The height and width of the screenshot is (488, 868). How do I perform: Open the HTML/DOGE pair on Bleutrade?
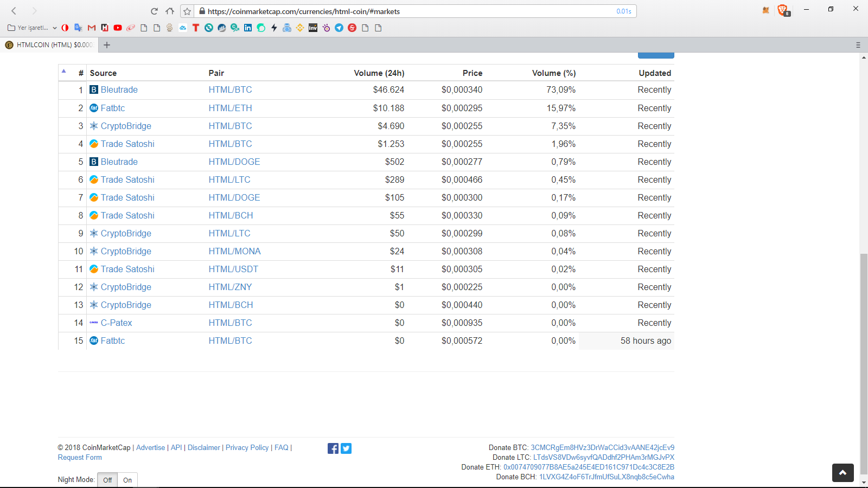click(234, 162)
